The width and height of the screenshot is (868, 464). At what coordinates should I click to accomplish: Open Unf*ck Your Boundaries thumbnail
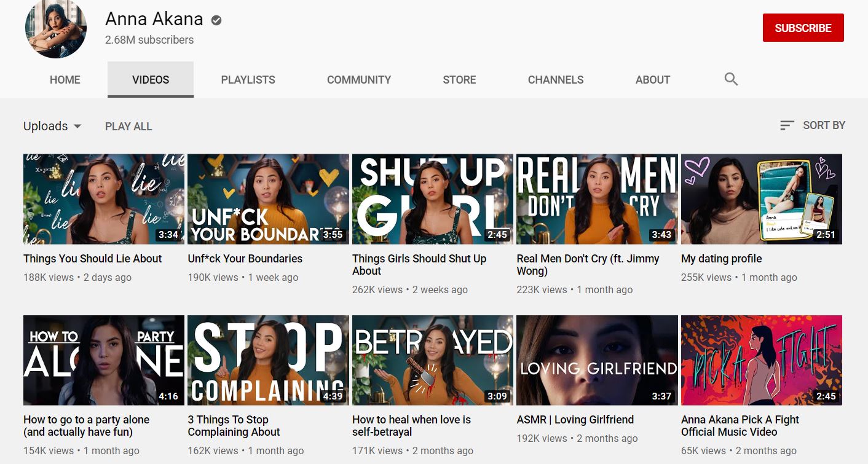click(268, 199)
